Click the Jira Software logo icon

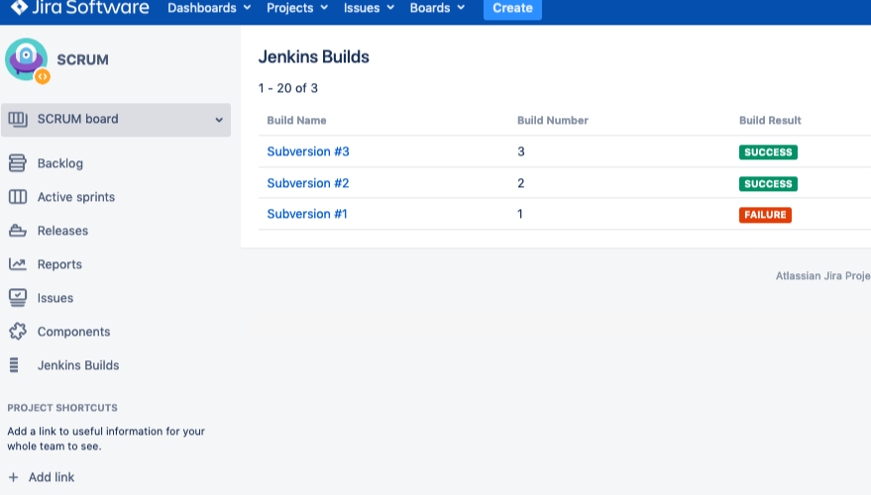(x=19, y=7)
